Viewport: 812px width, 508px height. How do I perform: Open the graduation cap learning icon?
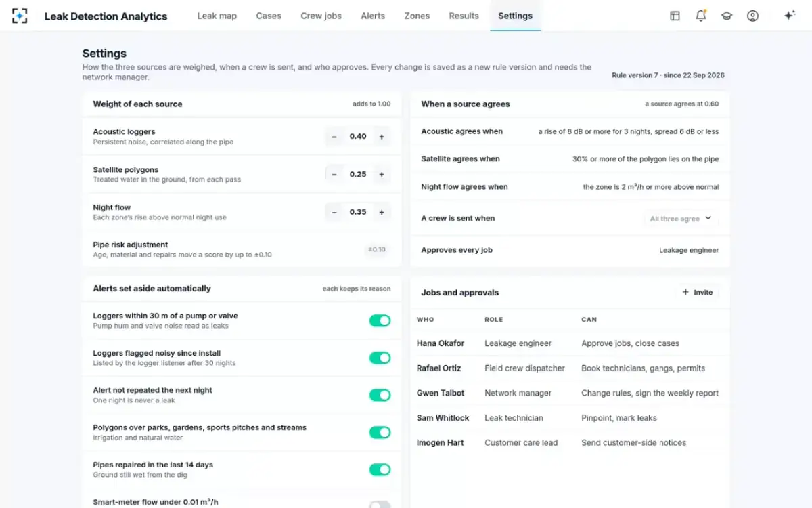click(x=727, y=16)
